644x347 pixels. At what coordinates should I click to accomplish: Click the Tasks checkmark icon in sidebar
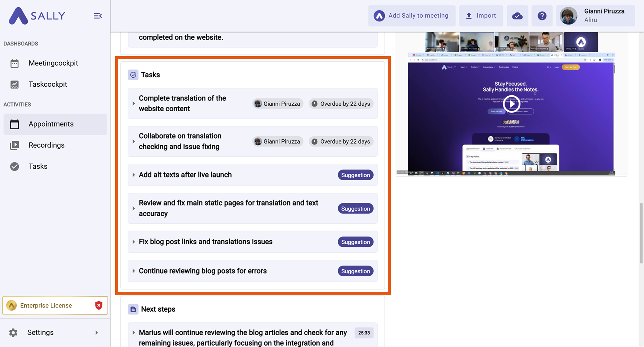[x=15, y=167]
